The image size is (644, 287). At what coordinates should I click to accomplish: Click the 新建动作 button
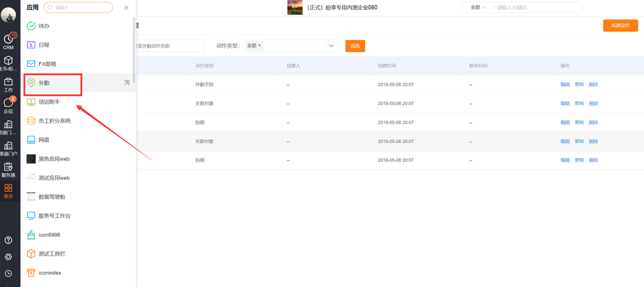tap(620, 25)
